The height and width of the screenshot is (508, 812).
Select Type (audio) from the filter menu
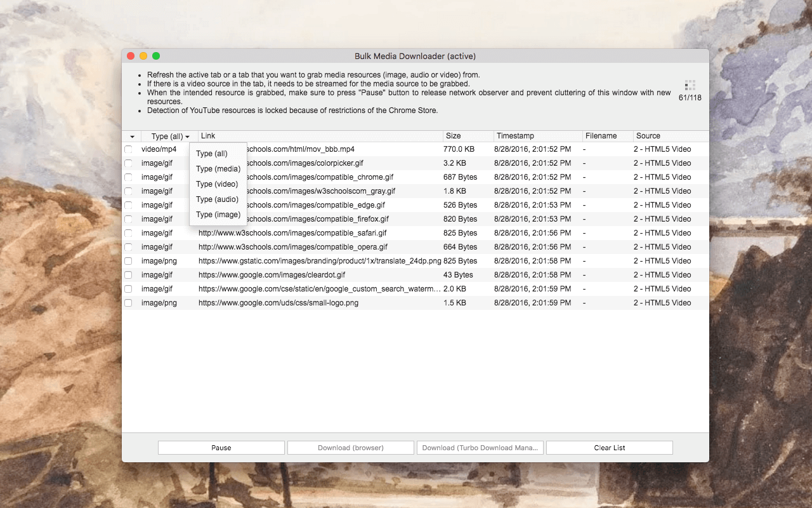(218, 199)
